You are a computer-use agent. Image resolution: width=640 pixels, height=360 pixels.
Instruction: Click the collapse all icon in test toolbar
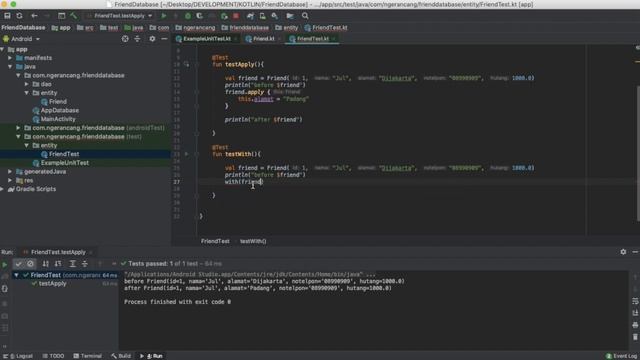[x=84, y=264]
